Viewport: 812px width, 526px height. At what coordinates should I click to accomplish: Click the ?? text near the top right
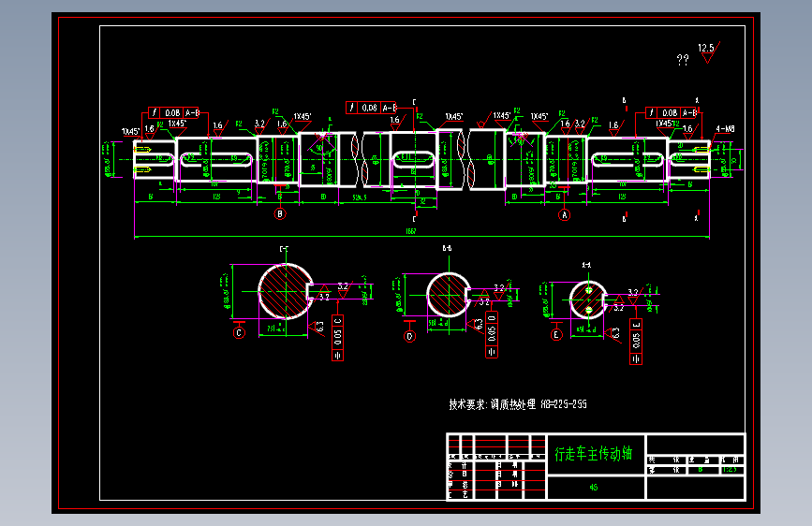(x=683, y=60)
